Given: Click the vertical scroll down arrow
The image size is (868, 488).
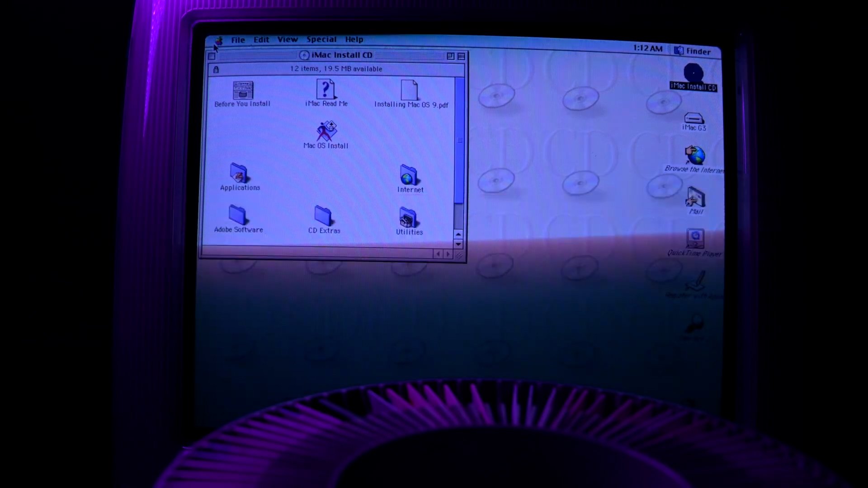Looking at the screenshot, I should click(x=458, y=244).
